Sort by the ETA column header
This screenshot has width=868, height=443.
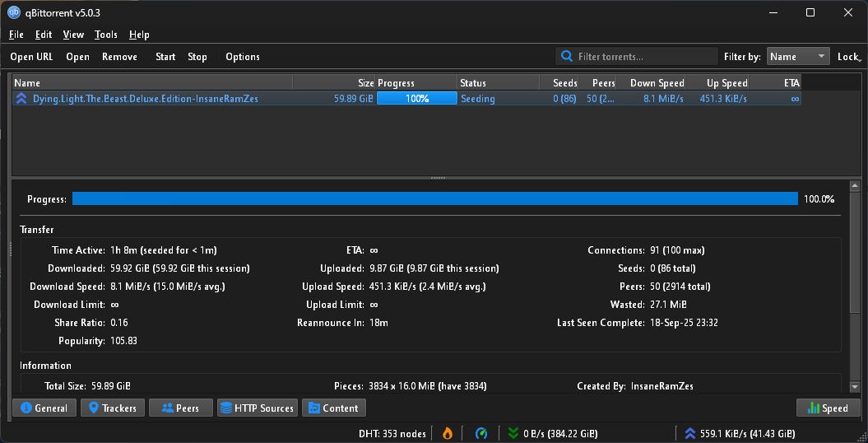[775, 83]
